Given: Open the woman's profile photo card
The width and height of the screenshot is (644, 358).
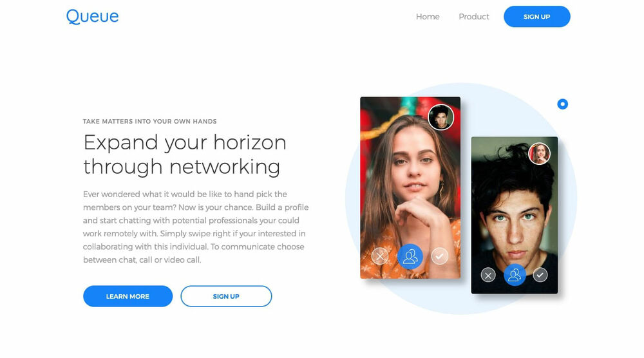Looking at the screenshot, I should coord(410,187).
